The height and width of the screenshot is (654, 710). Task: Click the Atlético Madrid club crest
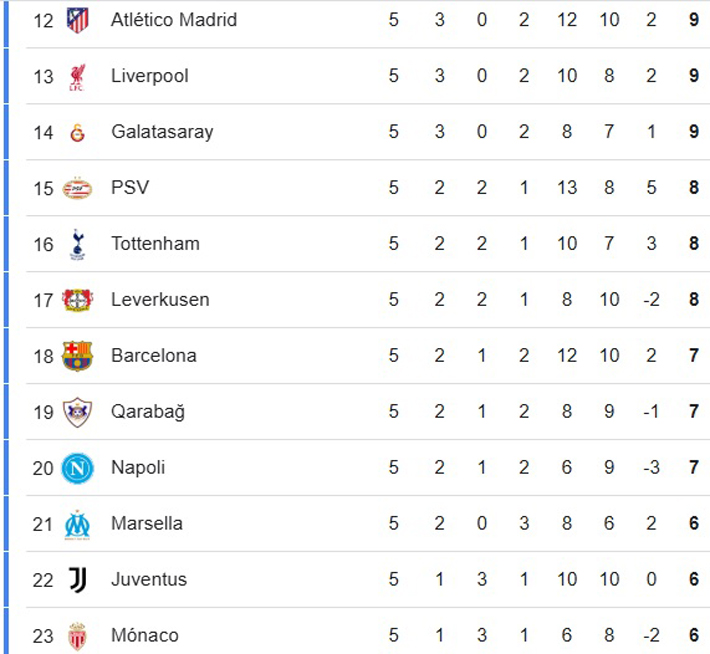[77, 20]
